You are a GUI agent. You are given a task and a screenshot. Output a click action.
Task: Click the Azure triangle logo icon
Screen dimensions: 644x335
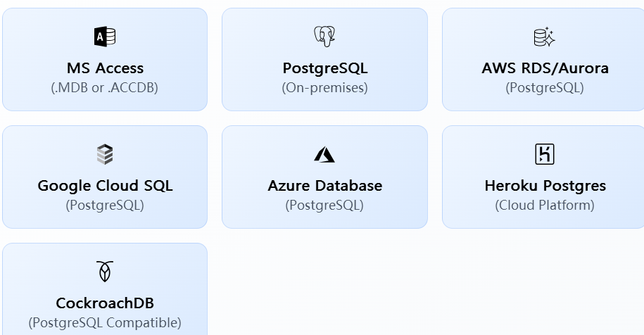324,154
